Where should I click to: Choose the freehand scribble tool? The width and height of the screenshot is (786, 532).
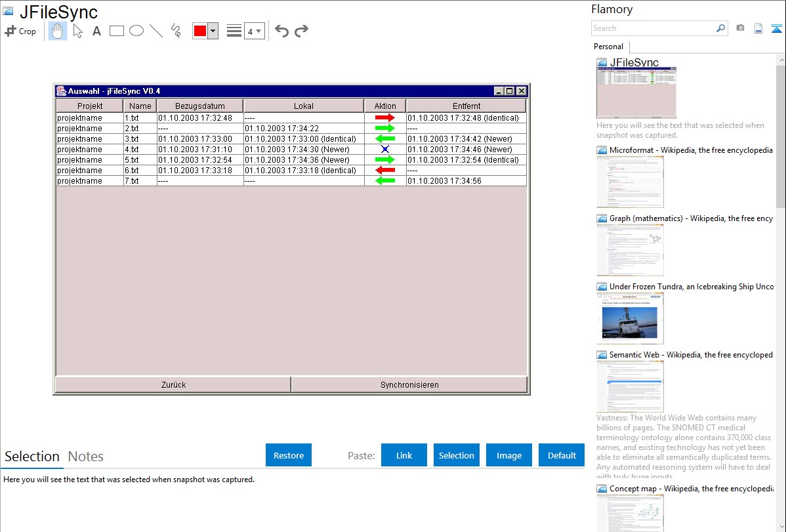coord(176,31)
